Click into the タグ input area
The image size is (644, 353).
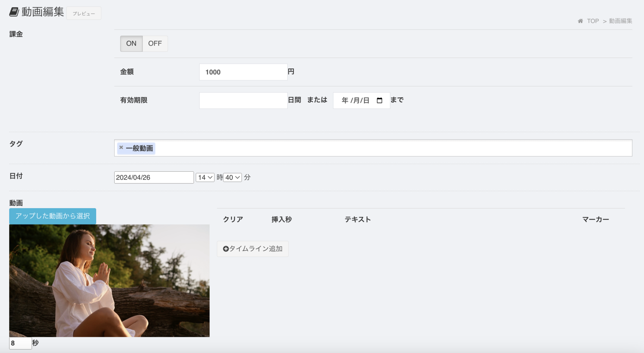tap(373, 148)
